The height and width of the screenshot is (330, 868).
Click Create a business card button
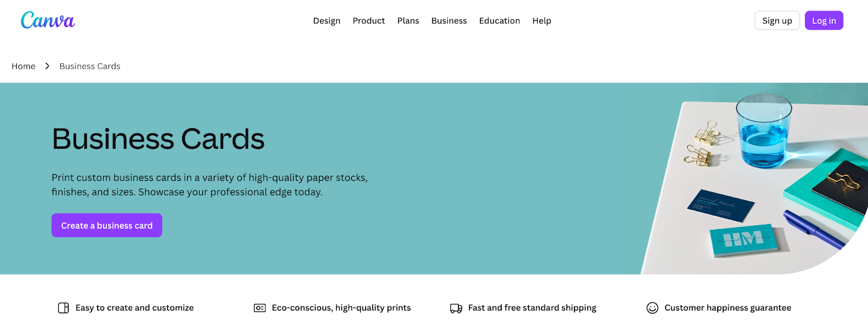pos(107,225)
